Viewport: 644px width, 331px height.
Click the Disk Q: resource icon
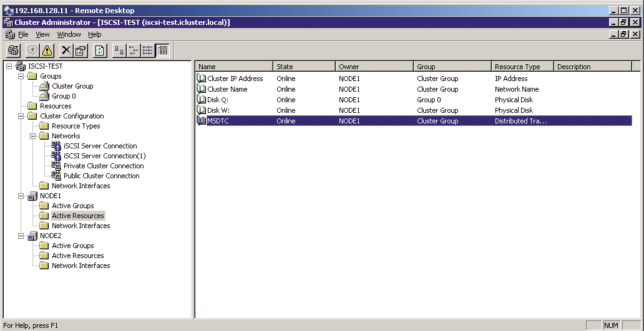click(201, 100)
